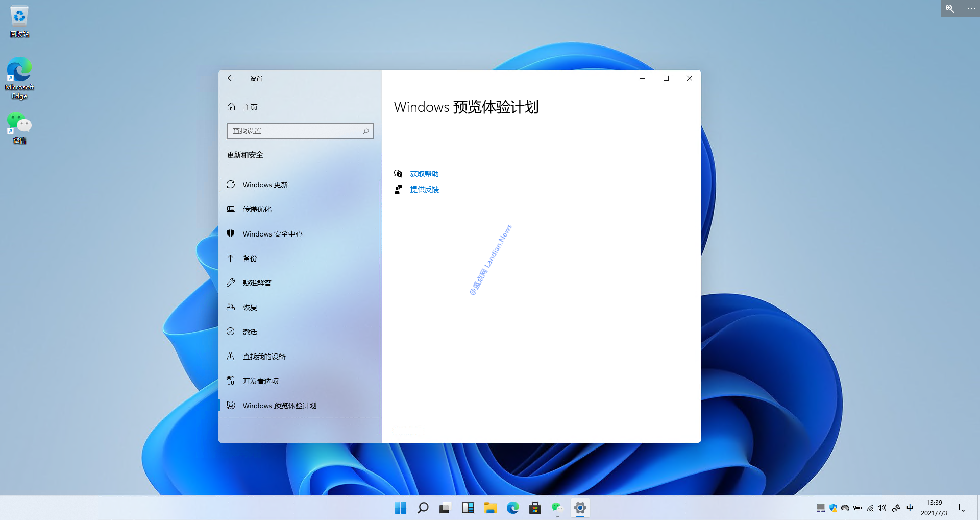Click the Settings gear on the taskbar
The width and height of the screenshot is (980, 520).
tap(580, 508)
